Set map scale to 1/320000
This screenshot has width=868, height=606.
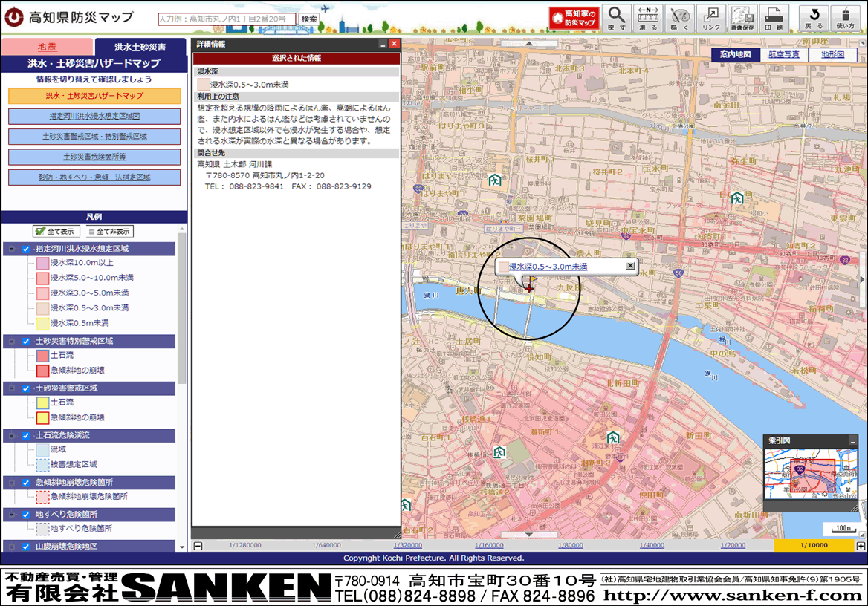pos(407,546)
